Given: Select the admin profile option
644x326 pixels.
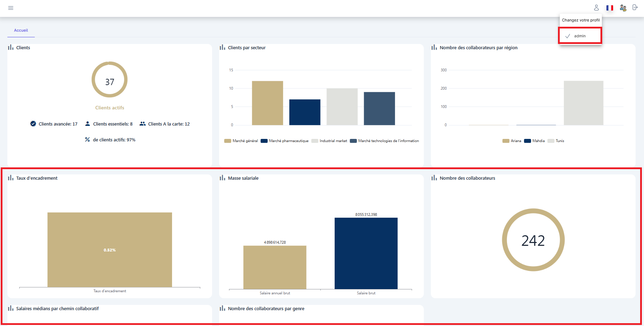Looking at the screenshot, I should pos(580,36).
